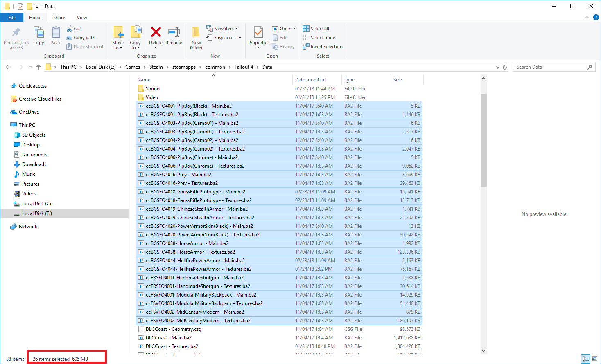
Task: Select Quick access in navigation pane
Action: click(x=33, y=86)
